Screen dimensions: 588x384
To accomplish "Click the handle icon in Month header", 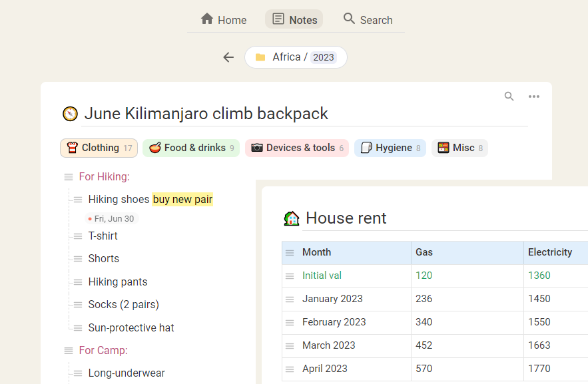I will click(290, 253).
